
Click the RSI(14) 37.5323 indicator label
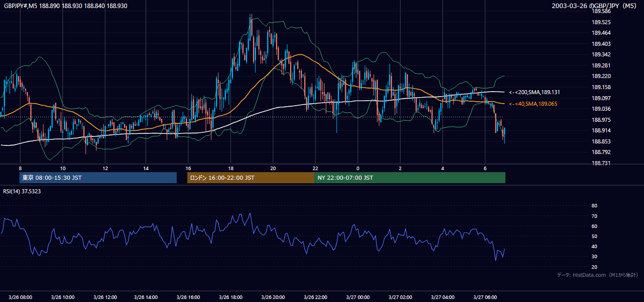[22, 191]
